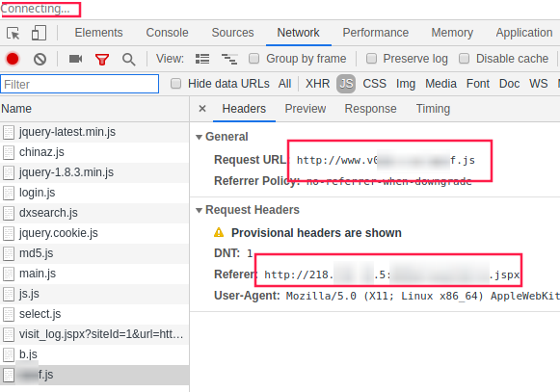Clear the network log with the clear icon
Image resolution: width=560 pixels, height=392 pixels.
[x=40, y=59]
